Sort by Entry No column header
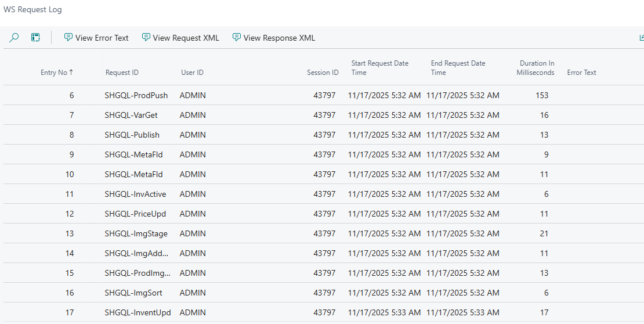 pyautogui.click(x=56, y=73)
